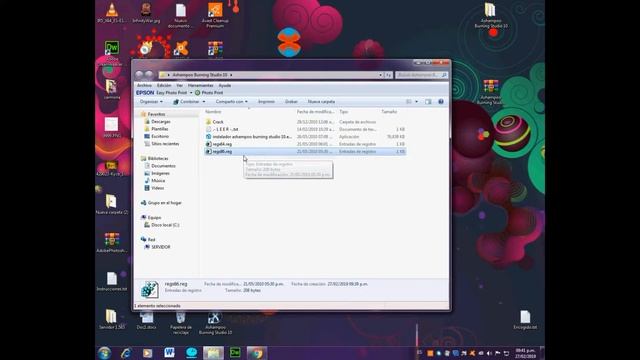Screen dimensions: 640x360
Task: Launch Internet Explorer from the taskbar
Action: pos(126,353)
